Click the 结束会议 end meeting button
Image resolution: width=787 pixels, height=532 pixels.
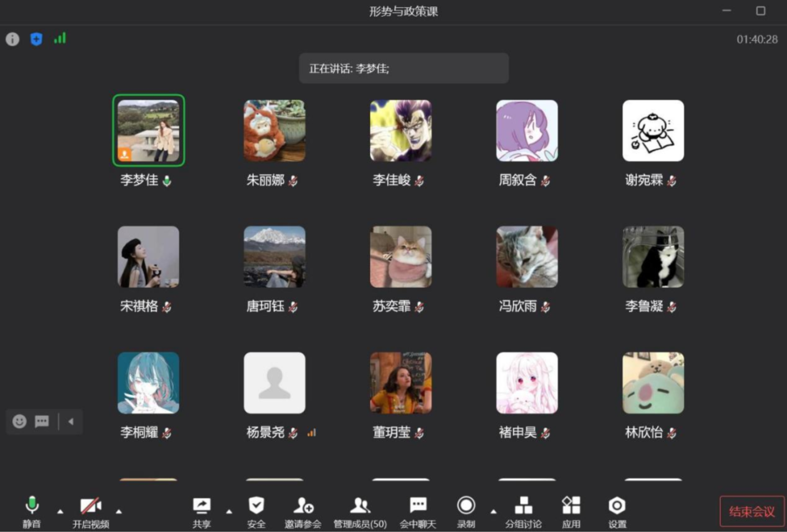[x=752, y=511]
